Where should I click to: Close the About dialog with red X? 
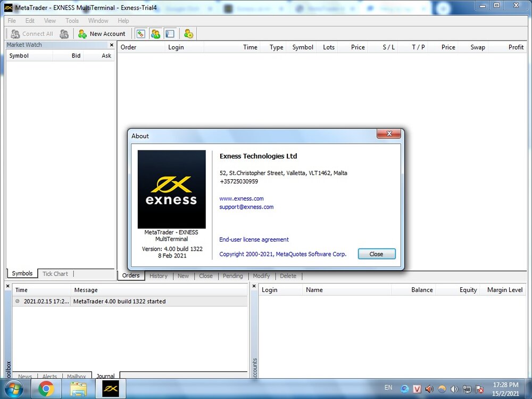pyautogui.click(x=389, y=134)
